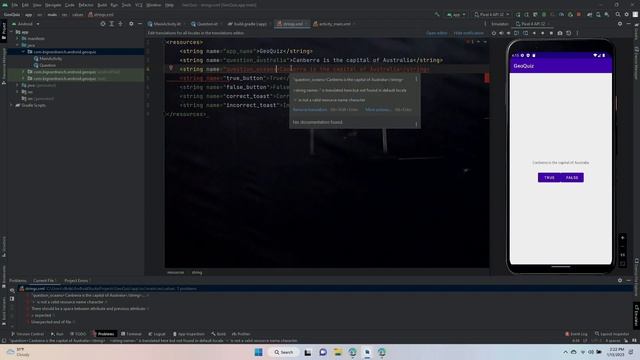Collapse the selected geoquiz package node

[24, 52]
